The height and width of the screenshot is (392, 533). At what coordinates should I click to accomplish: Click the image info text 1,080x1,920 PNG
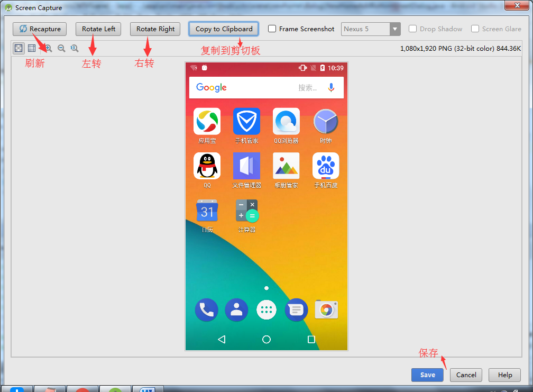click(x=460, y=48)
